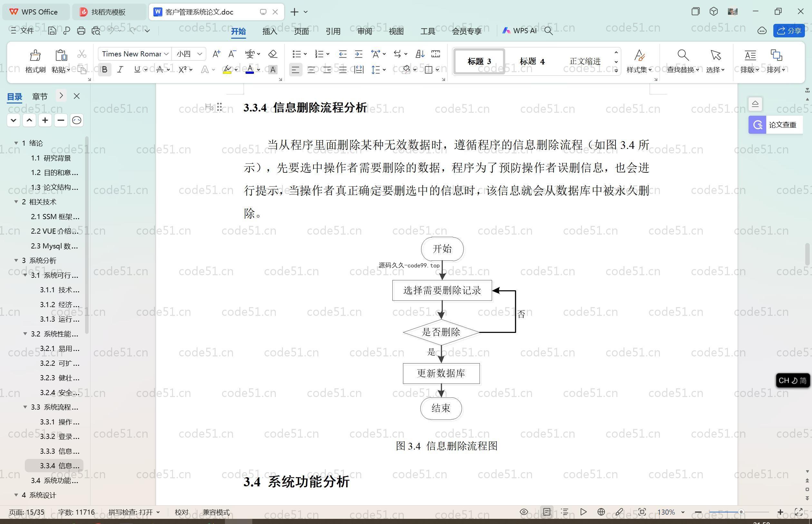The width and height of the screenshot is (812, 524).
Task: Open the 审阅 ribbon tab
Action: pyautogui.click(x=365, y=31)
